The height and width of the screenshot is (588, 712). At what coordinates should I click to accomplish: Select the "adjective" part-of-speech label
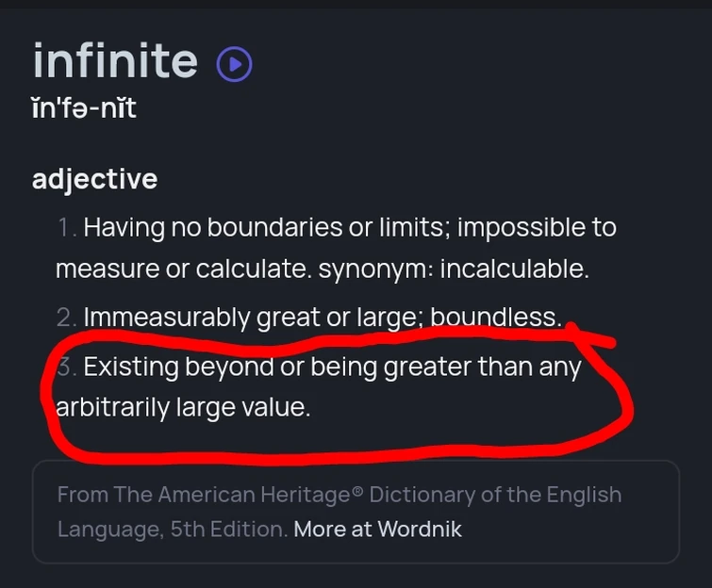(94, 179)
